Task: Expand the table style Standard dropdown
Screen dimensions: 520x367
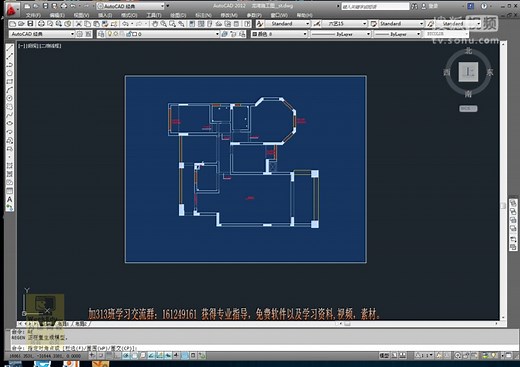Action: (421, 24)
